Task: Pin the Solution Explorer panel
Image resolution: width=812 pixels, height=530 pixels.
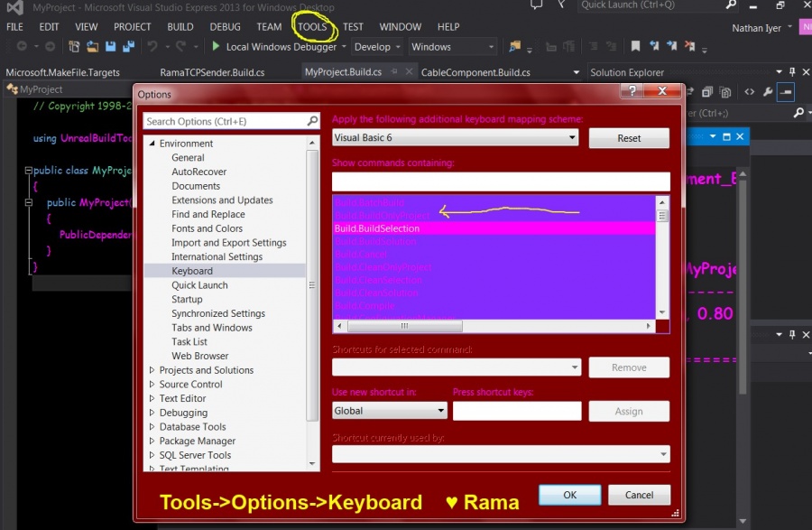Action: [792, 72]
